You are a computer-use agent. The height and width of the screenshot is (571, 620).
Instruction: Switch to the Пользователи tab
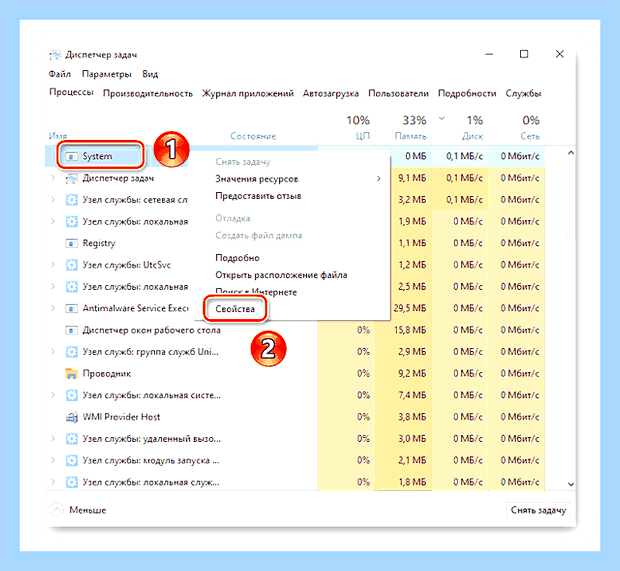click(398, 94)
